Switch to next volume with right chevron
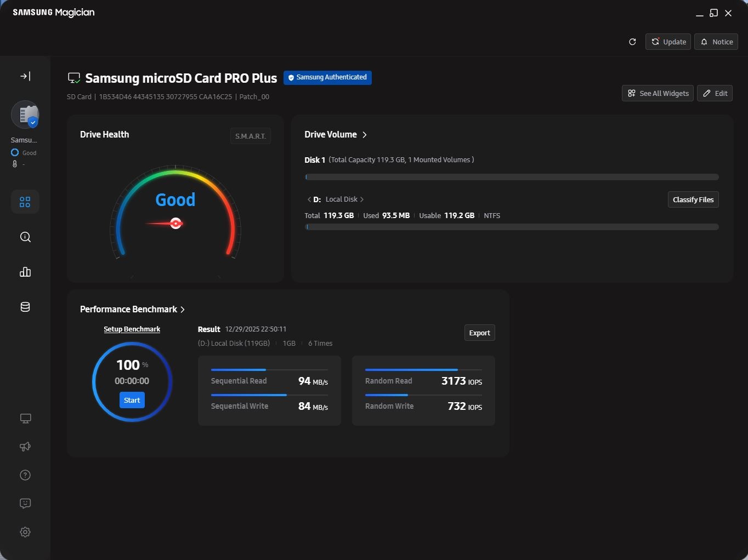This screenshot has height=560, width=748. click(x=362, y=199)
